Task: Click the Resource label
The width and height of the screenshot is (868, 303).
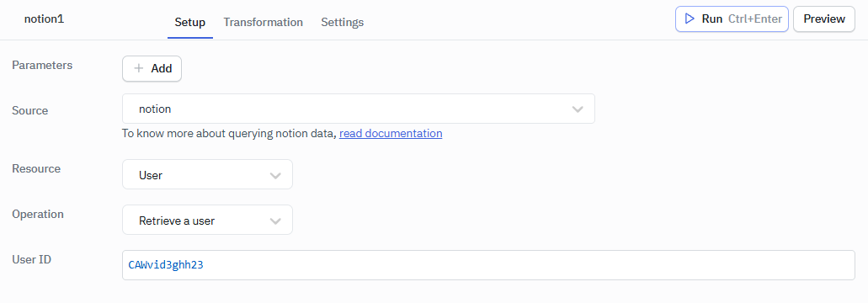Action: point(36,168)
